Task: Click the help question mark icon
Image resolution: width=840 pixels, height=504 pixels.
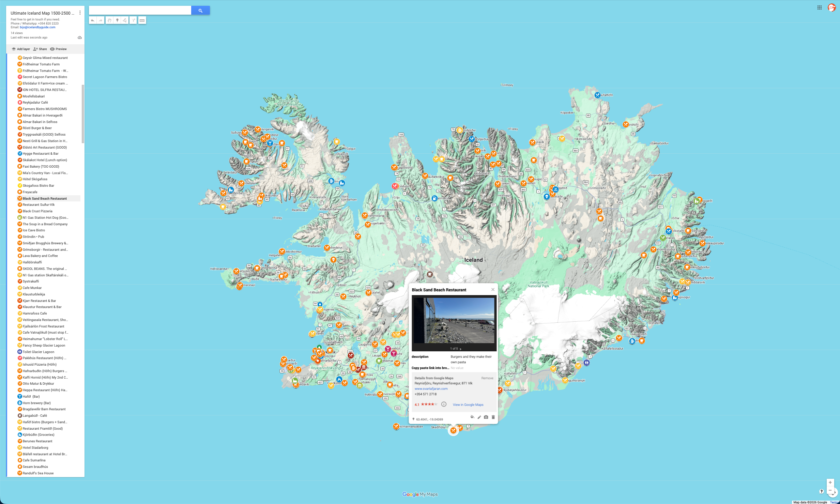Action: click(822, 491)
